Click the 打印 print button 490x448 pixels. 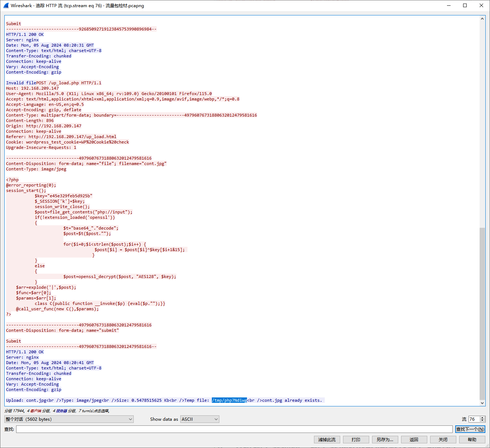click(356, 439)
